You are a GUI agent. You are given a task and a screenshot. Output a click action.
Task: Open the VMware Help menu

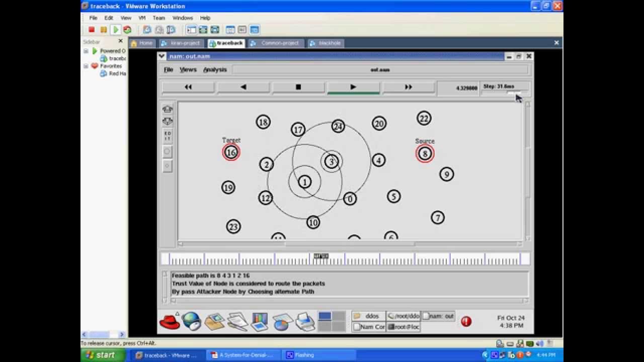coord(205,18)
